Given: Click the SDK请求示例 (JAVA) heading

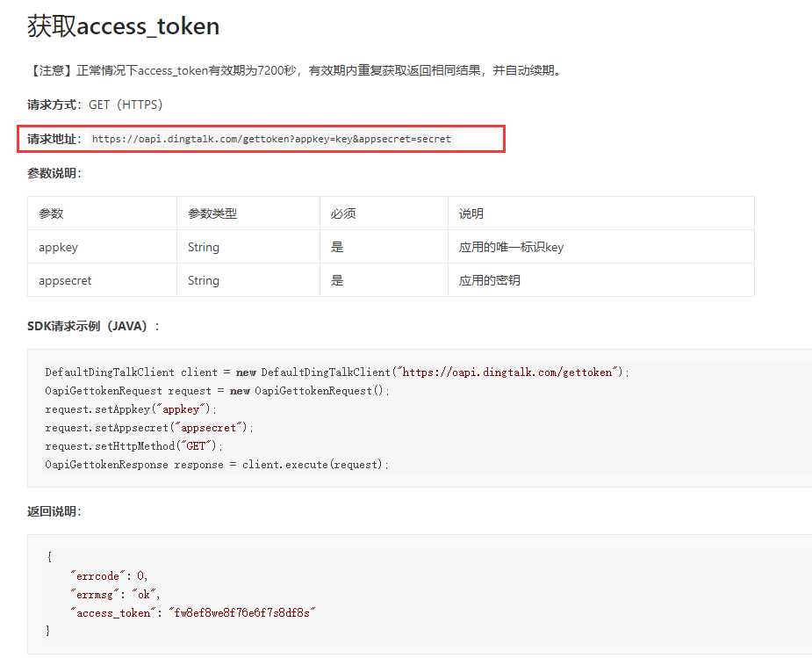Looking at the screenshot, I should [93, 326].
